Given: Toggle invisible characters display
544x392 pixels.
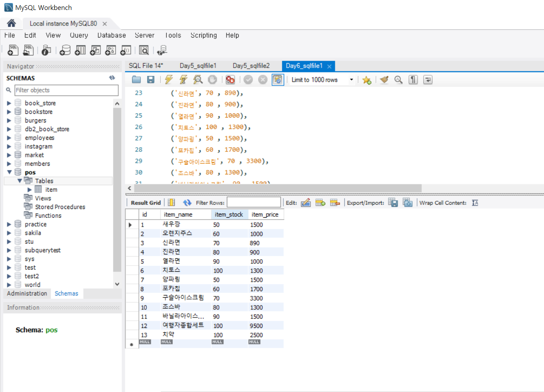Looking at the screenshot, I should coord(413,80).
